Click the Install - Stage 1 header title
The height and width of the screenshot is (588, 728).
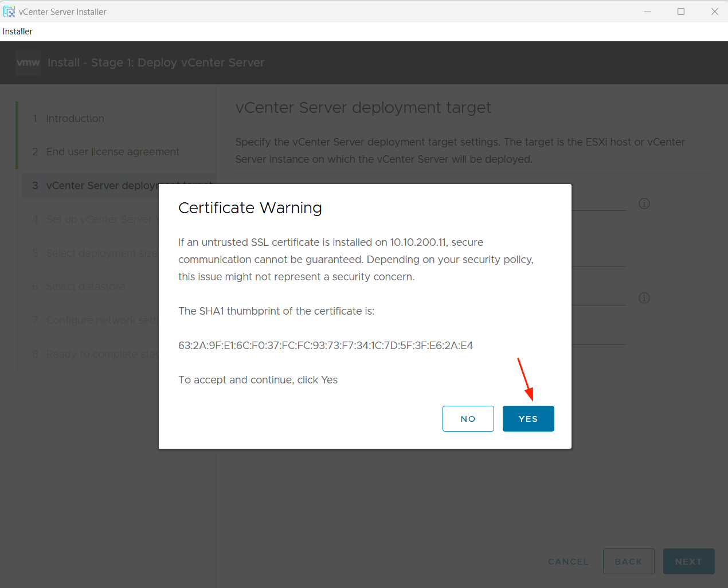[x=156, y=62]
